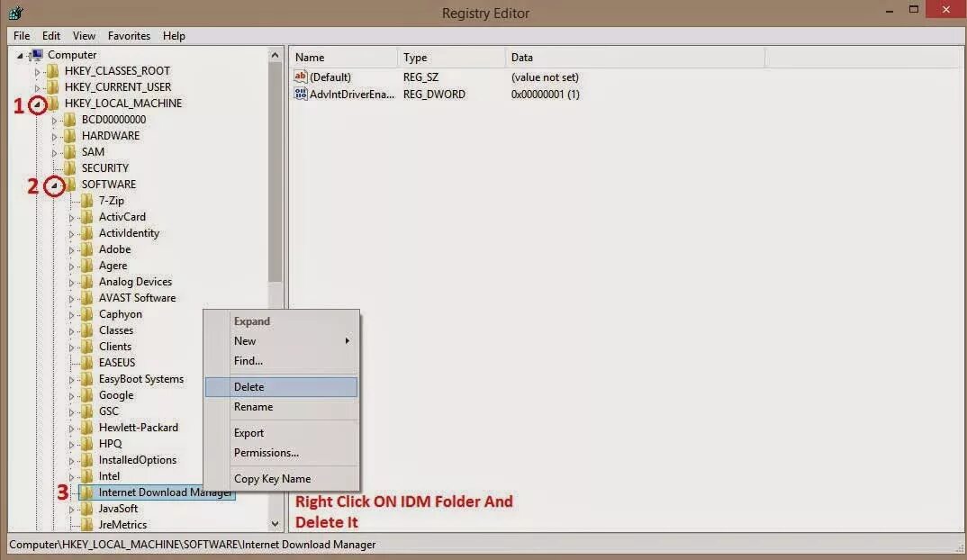Expand the BCD00000000 arrow
This screenshot has height=560, width=967.
pos(54,121)
